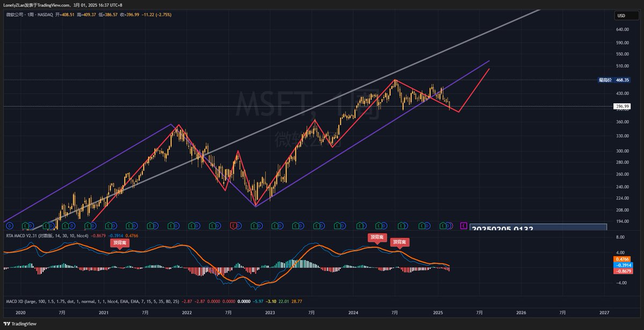Click the 最高价 468.35 price label
Screen dimensions: 644x330
[614, 80]
